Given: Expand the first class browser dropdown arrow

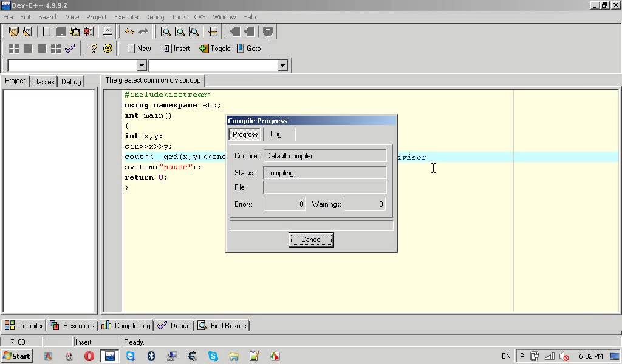Looking at the screenshot, I should tap(142, 66).
